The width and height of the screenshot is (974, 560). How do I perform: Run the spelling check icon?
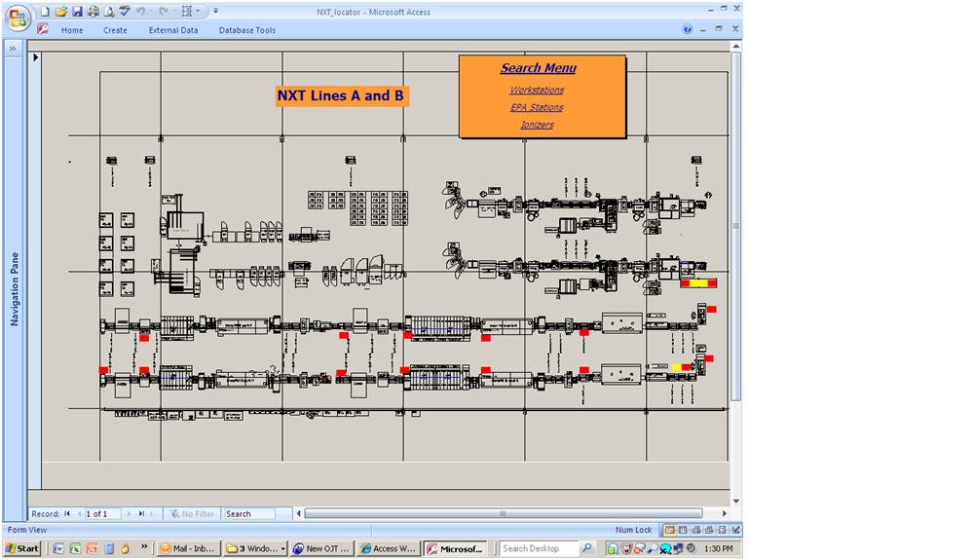tap(125, 11)
